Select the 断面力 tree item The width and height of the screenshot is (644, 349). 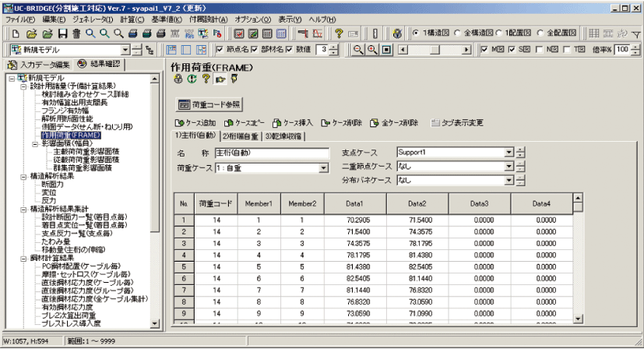[x=52, y=185]
